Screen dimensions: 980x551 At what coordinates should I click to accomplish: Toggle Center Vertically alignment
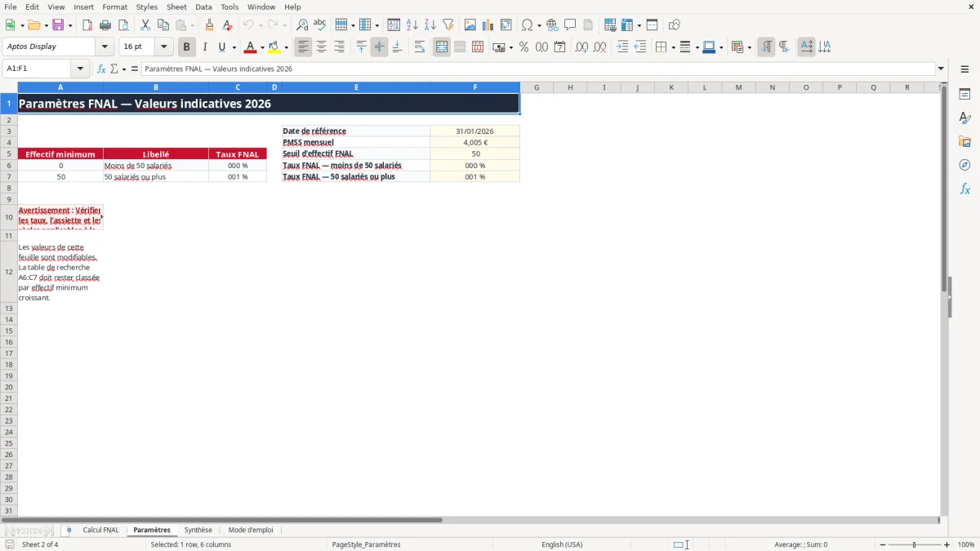(x=380, y=47)
